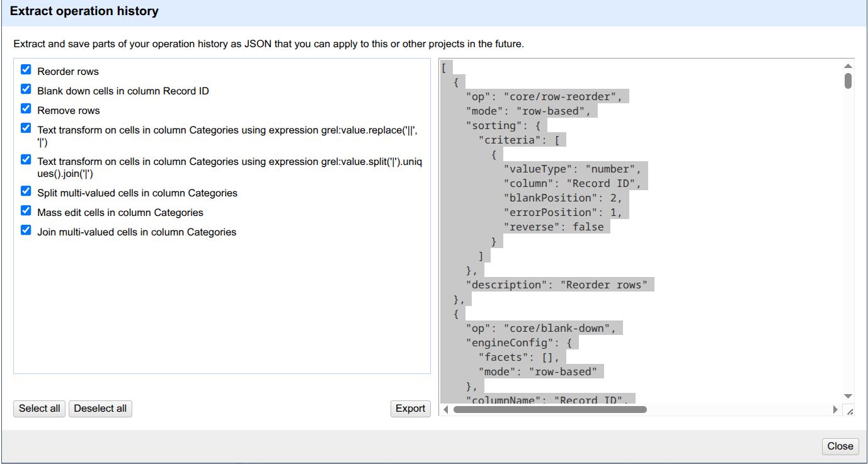Toggle Mass edit cells in Categories checkbox
This screenshot has width=868, height=464.
(26, 211)
